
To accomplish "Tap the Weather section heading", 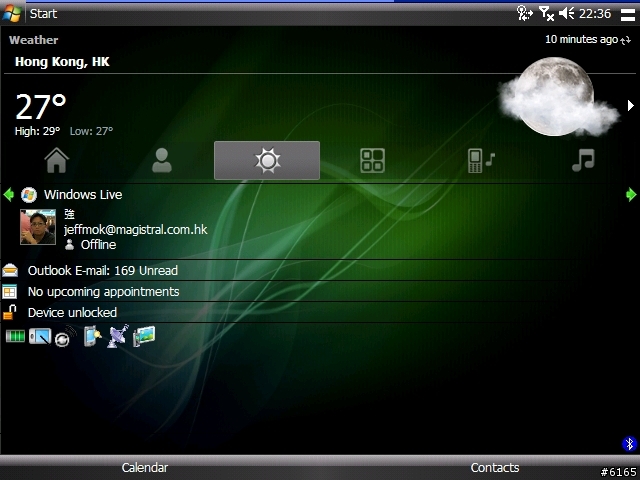I will pyautogui.click(x=33, y=40).
